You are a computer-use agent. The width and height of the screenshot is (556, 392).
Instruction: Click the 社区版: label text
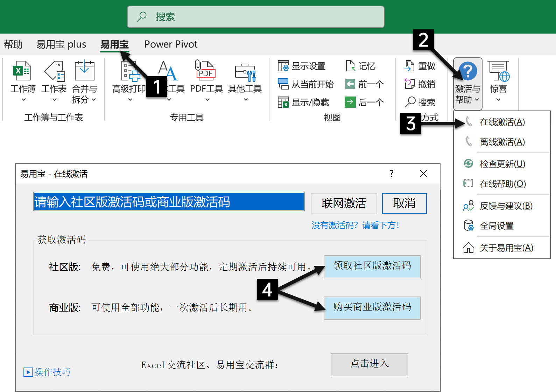(x=65, y=267)
